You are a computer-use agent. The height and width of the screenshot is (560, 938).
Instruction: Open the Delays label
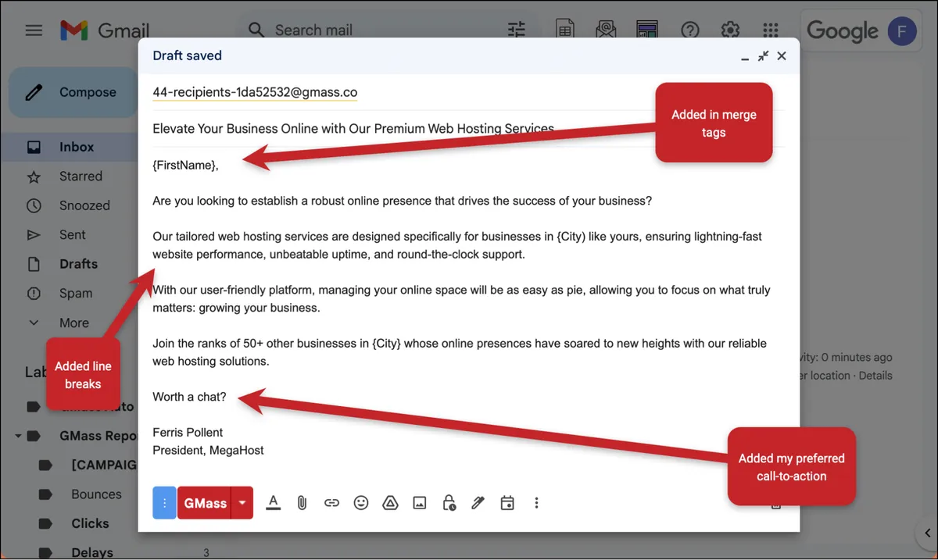click(91, 552)
